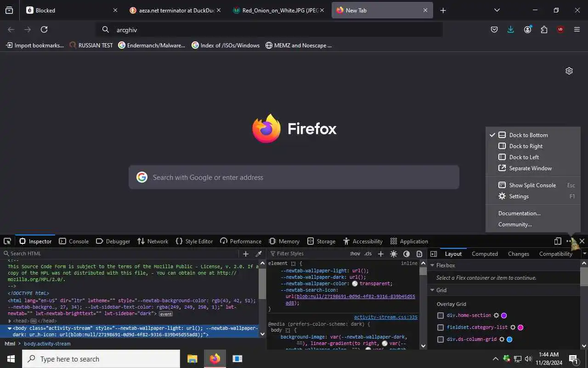The width and height of the screenshot is (588, 368).
Task: Enable overlay grid for div.ds-column-grid checkbox
Action: (x=441, y=339)
